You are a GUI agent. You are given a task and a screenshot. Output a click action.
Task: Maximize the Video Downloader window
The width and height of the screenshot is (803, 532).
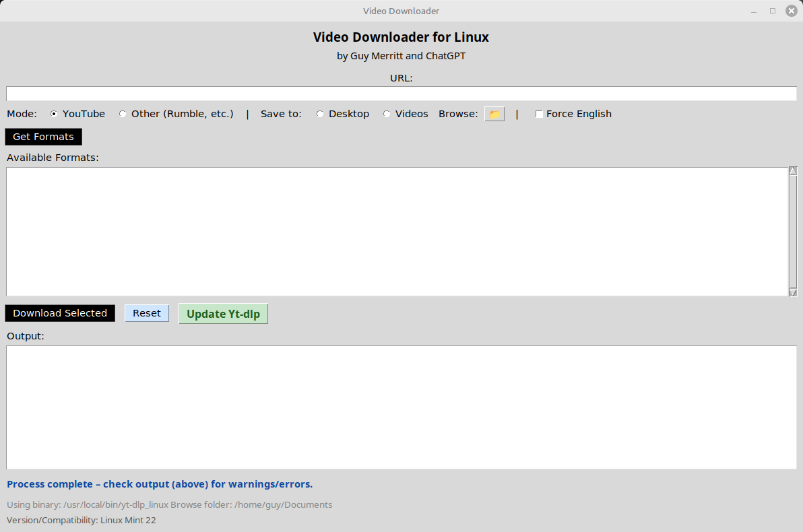point(773,11)
